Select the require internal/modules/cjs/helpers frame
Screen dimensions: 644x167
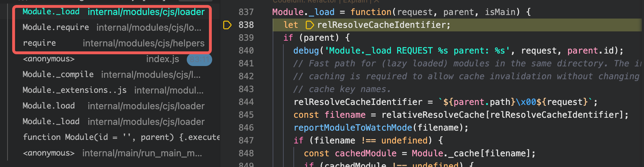(x=114, y=43)
